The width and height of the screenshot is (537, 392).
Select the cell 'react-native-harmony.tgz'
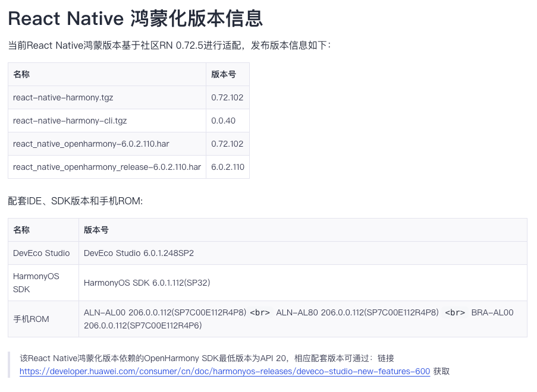107,97
